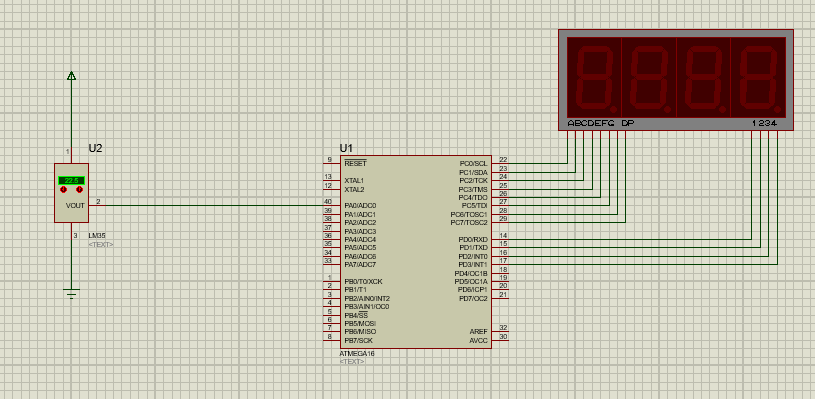815x399 pixels.
Task: Select the power terminal arrow above U2
Action: pyautogui.click(x=71, y=76)
